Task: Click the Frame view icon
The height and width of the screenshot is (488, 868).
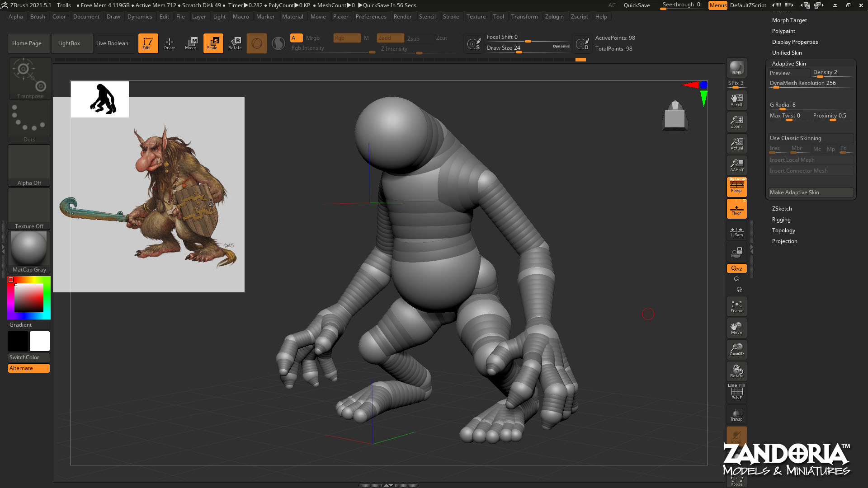Action: coord(736,307)
